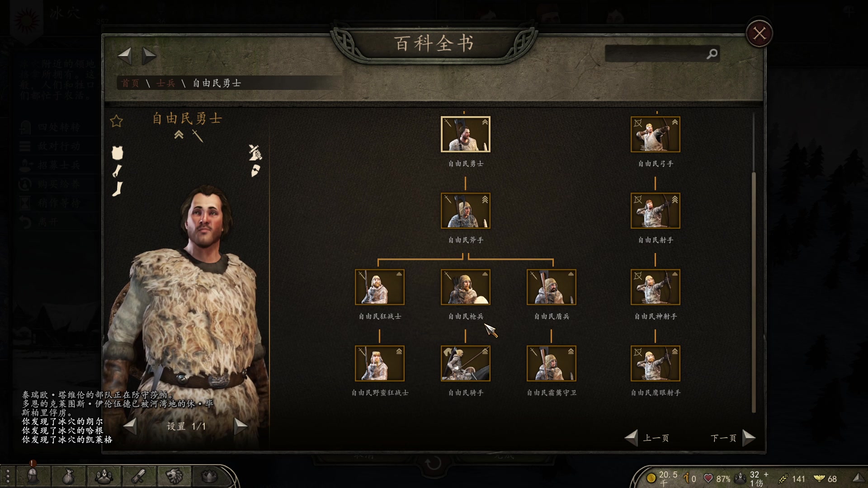Toggle the favorite star for 自由民勇士
This screenshot has width=868, height=488.
tap(116, 121)
